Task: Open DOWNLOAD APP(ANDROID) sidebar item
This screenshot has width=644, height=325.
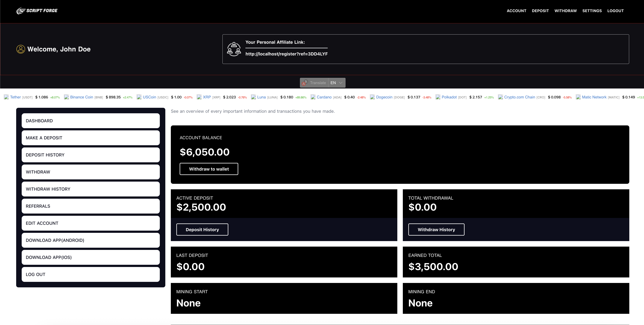Action: coord(91,240)
